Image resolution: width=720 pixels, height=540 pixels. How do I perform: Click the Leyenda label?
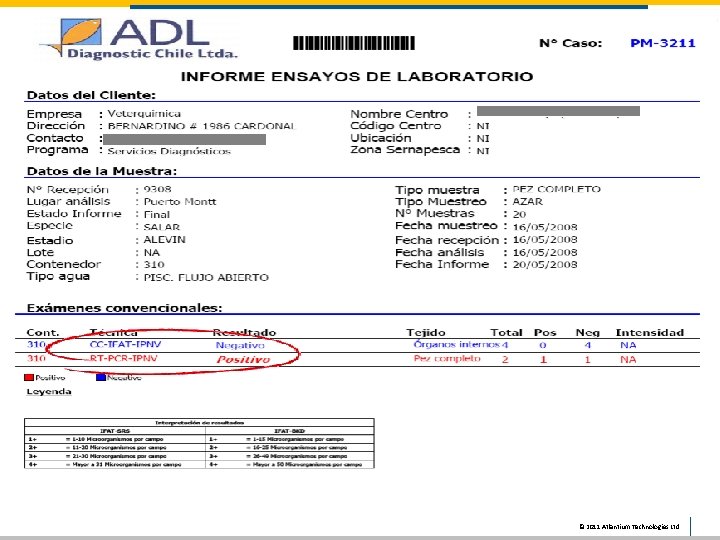click(49, 392)
